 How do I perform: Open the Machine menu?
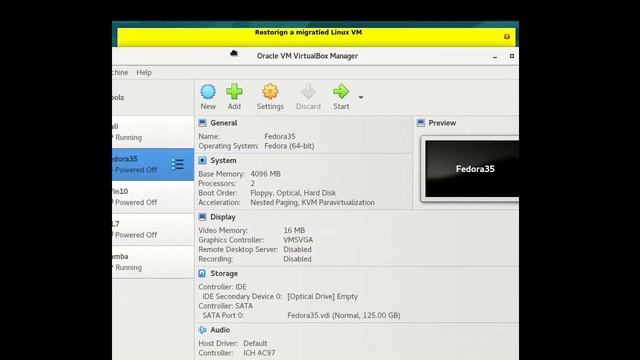[x=120, y=72]
